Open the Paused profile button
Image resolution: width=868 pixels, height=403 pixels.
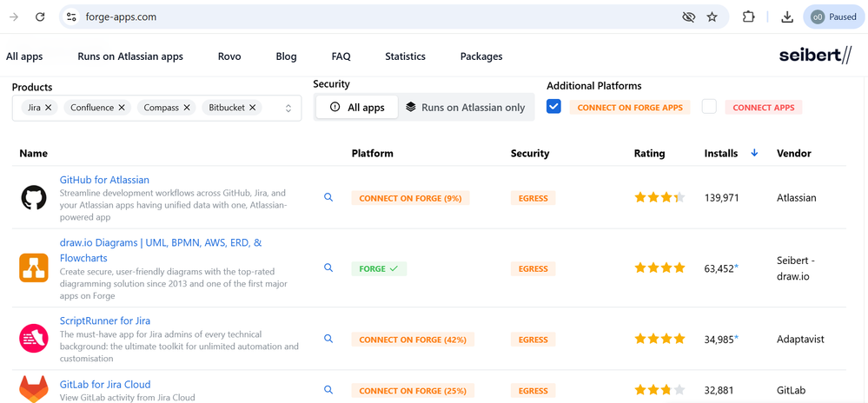point(833,17)
